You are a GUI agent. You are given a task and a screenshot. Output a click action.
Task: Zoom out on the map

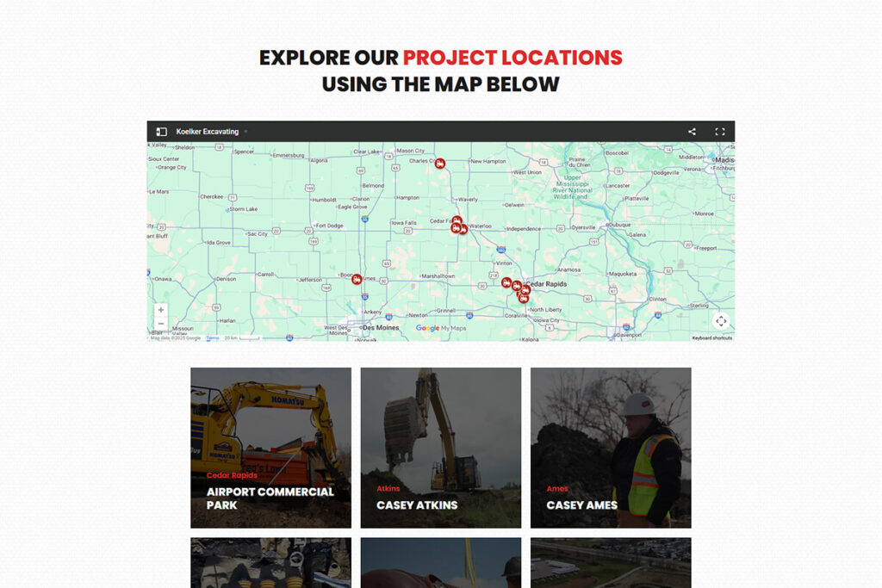(x=161, y=325)
